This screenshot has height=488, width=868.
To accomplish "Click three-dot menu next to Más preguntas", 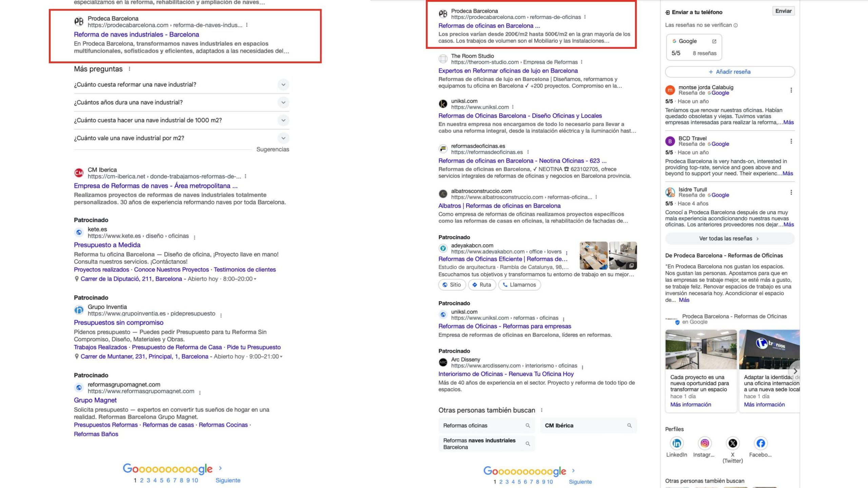I will [129, 69].
